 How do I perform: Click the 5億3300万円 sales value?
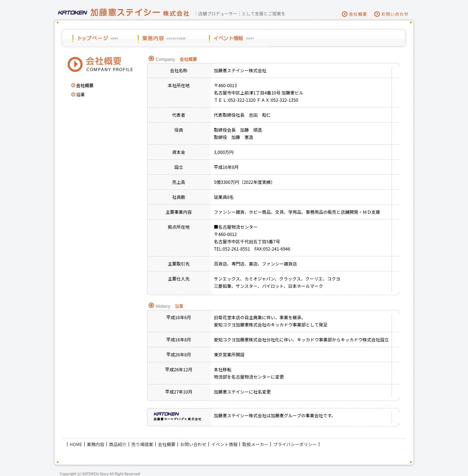tap(243, 182)
